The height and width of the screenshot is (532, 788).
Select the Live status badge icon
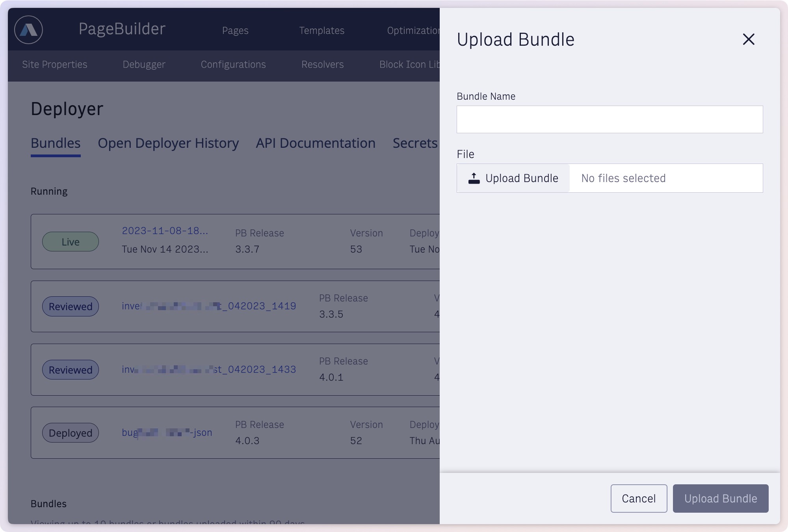[70, 241]
